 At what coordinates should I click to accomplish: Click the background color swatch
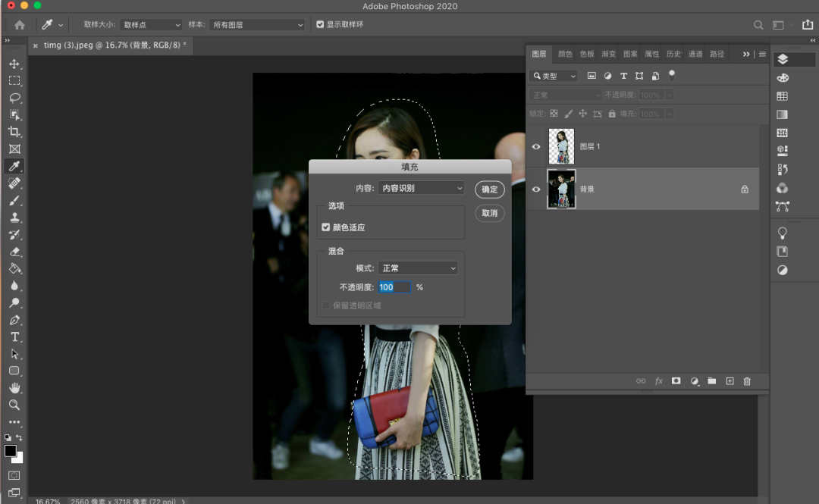point(20,459)
